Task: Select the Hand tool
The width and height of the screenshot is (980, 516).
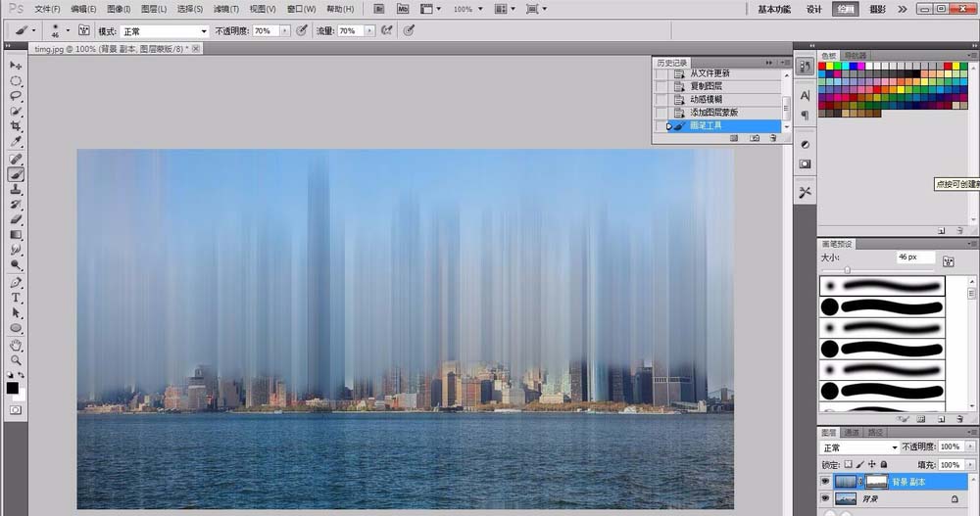Action: coord(16,345)
